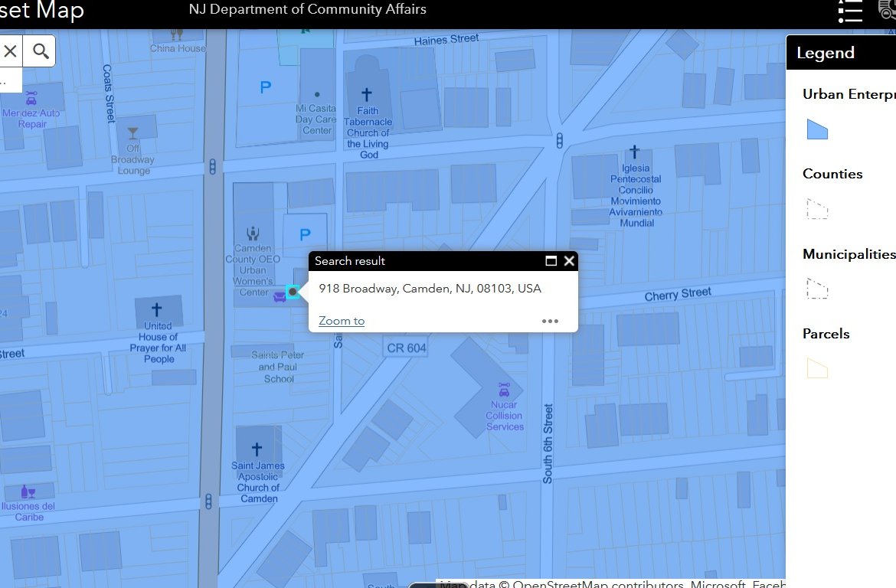Click the Mendez Auto Repair car icon
This screenshot has width=896, height=588.
tap(31, 98)
